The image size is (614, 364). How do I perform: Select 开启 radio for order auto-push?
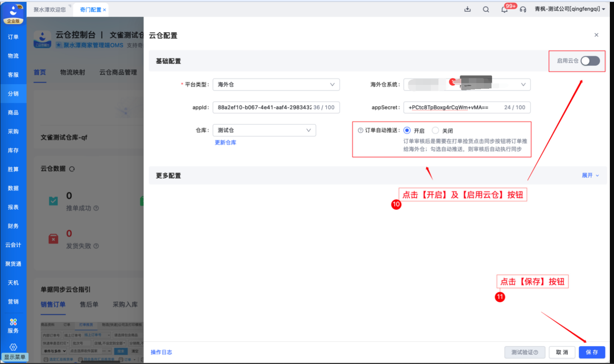(x=407, y=130)
